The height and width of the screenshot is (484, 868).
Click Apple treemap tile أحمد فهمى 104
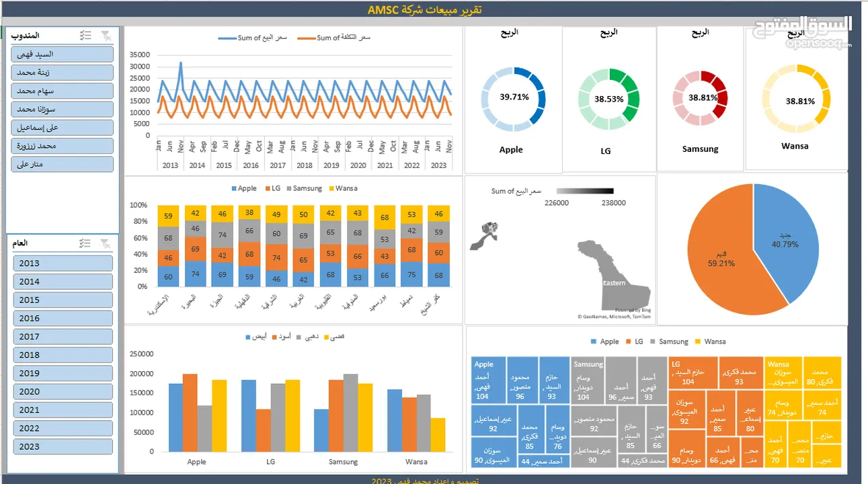coord(488,380)
